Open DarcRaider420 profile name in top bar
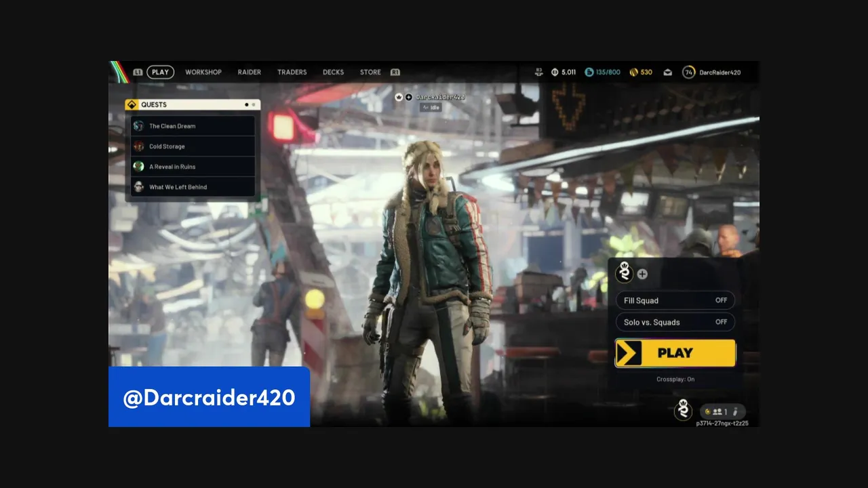Image resolution: width=868 pixels, height=488 pixels. coord(720,72)
